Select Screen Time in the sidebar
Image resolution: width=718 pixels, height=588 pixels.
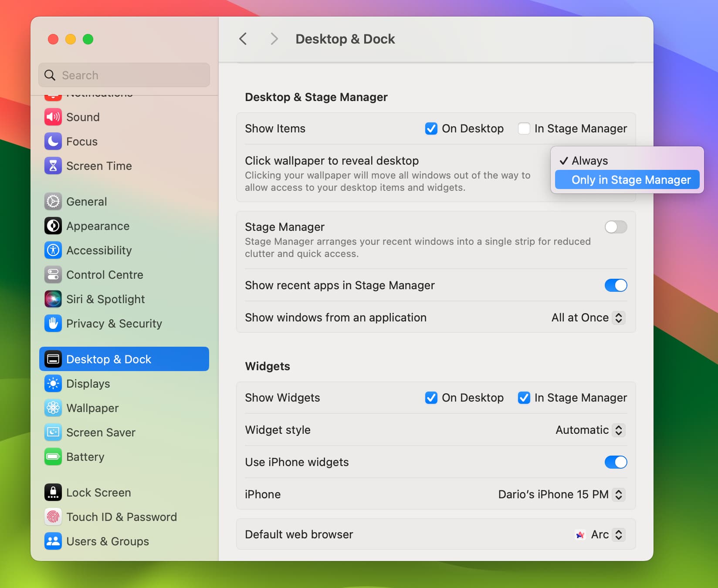[124, 166]
